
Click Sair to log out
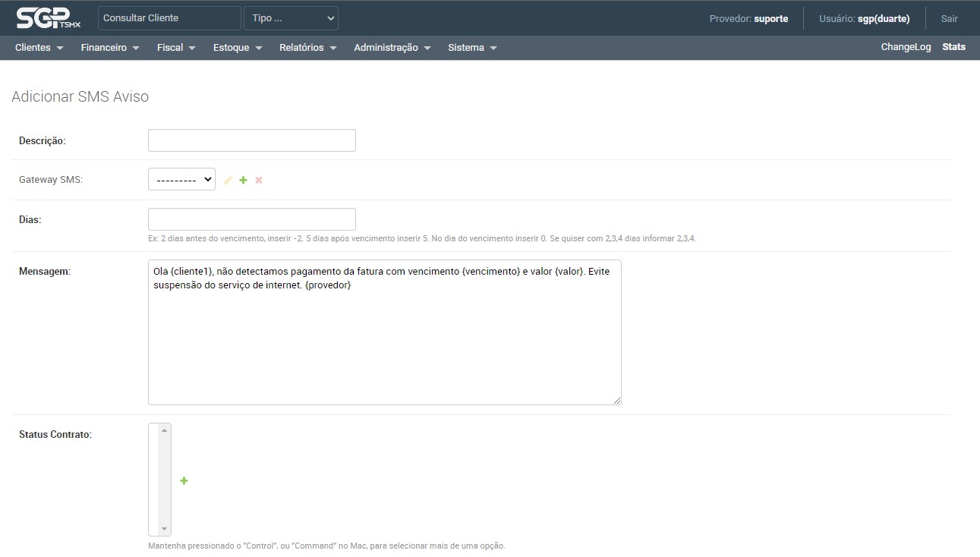click(949, 18)
